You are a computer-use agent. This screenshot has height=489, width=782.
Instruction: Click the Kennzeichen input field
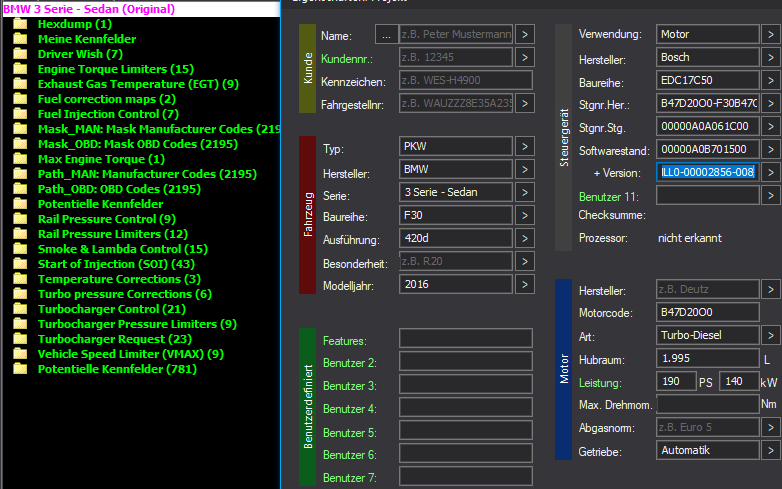point(465,80)
